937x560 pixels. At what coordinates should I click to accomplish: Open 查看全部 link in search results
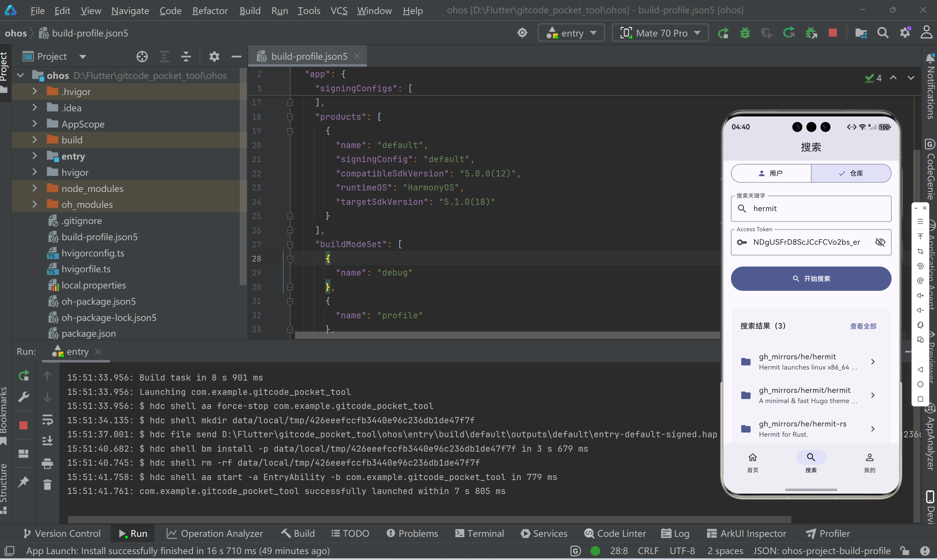(x=863, y=326)
